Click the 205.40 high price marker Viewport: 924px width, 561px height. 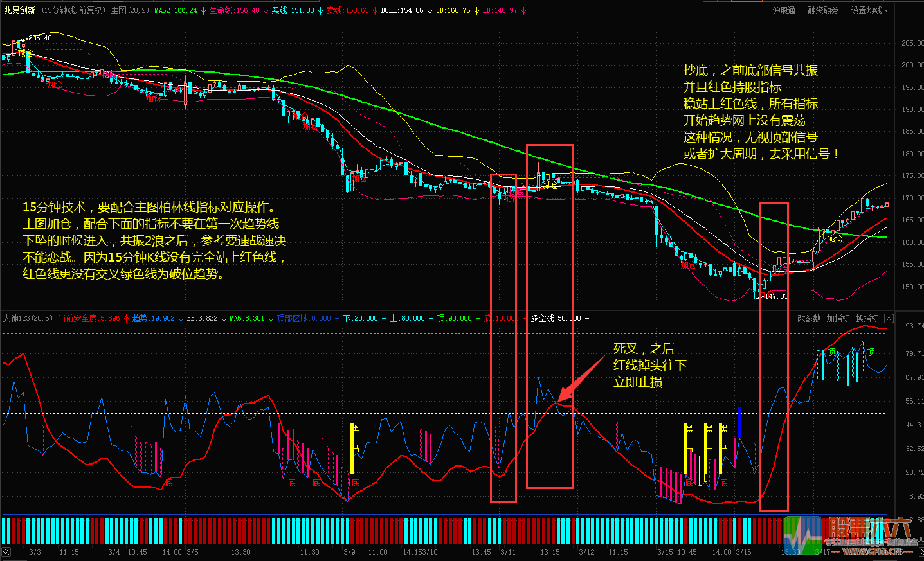[40, 39]
